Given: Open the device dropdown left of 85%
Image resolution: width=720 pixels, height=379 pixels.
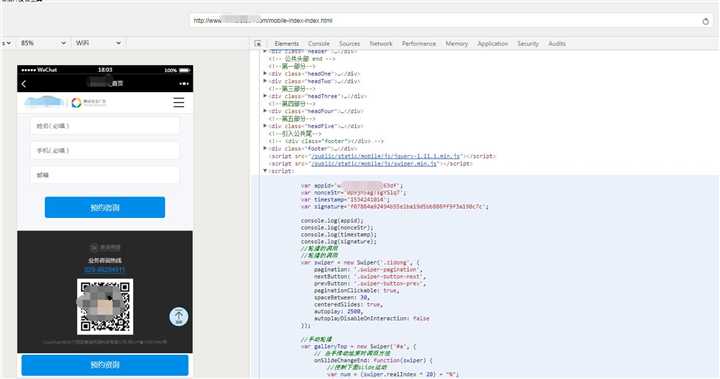Looking at the screenshot, I should point(6,43).
